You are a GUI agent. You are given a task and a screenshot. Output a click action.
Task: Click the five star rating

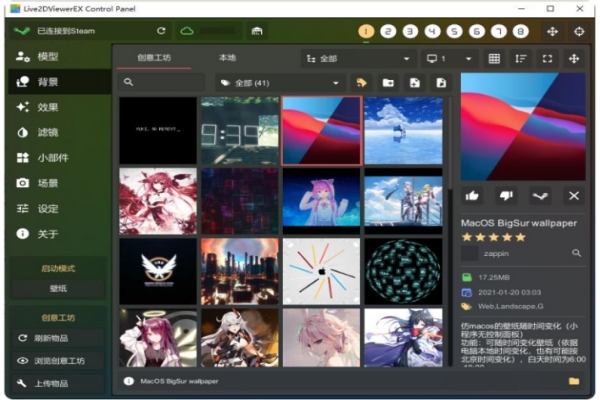(494, 237)
